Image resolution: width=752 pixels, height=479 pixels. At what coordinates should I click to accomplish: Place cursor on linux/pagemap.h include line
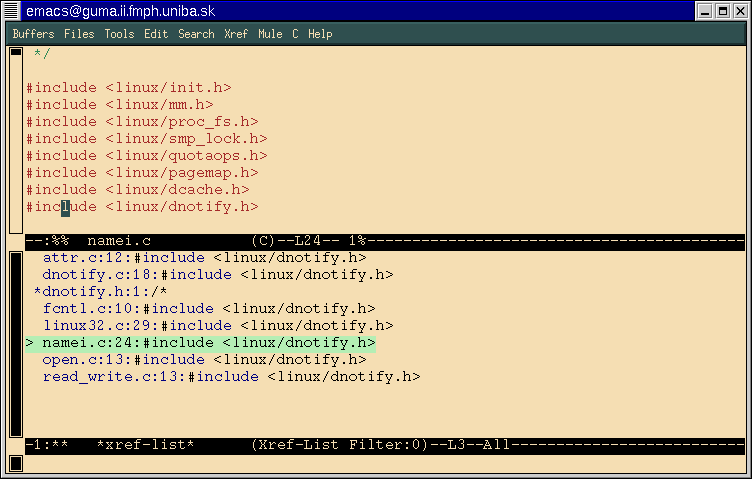142,173
